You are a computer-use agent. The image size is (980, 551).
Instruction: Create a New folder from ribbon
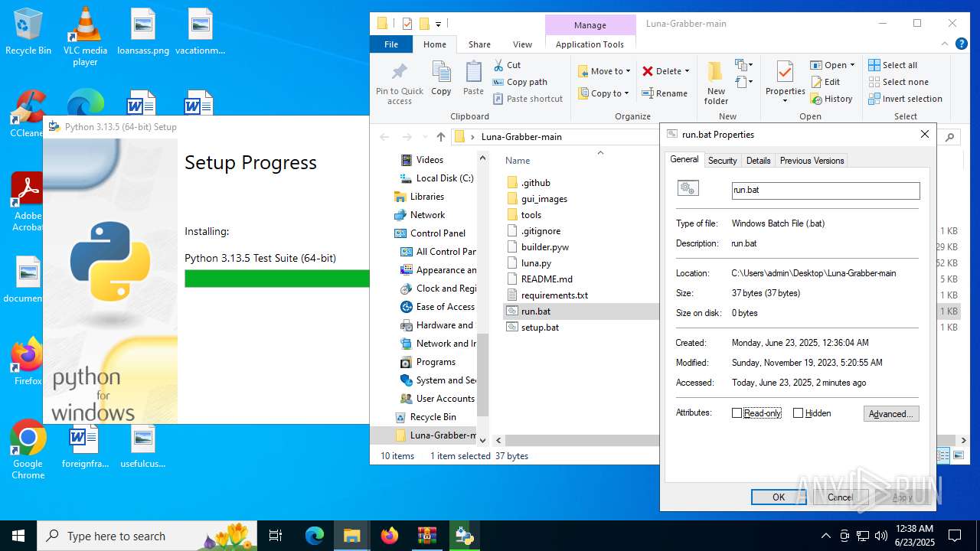[x=716, y=83]
